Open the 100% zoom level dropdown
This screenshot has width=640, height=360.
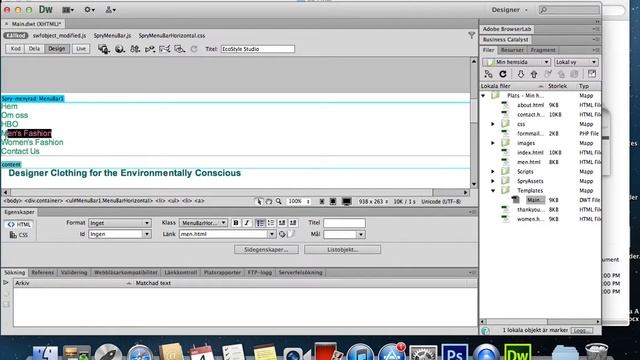tap(299, 202)
